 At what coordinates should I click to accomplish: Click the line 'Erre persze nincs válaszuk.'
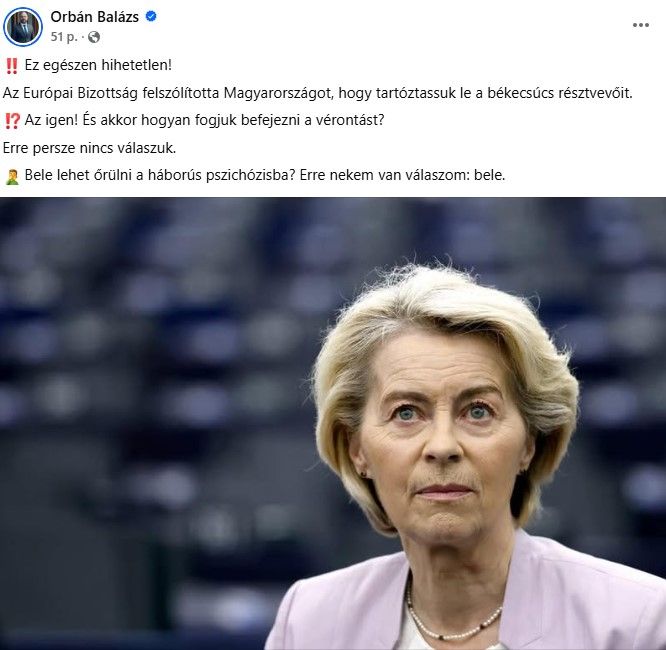[x=89, y=148]
